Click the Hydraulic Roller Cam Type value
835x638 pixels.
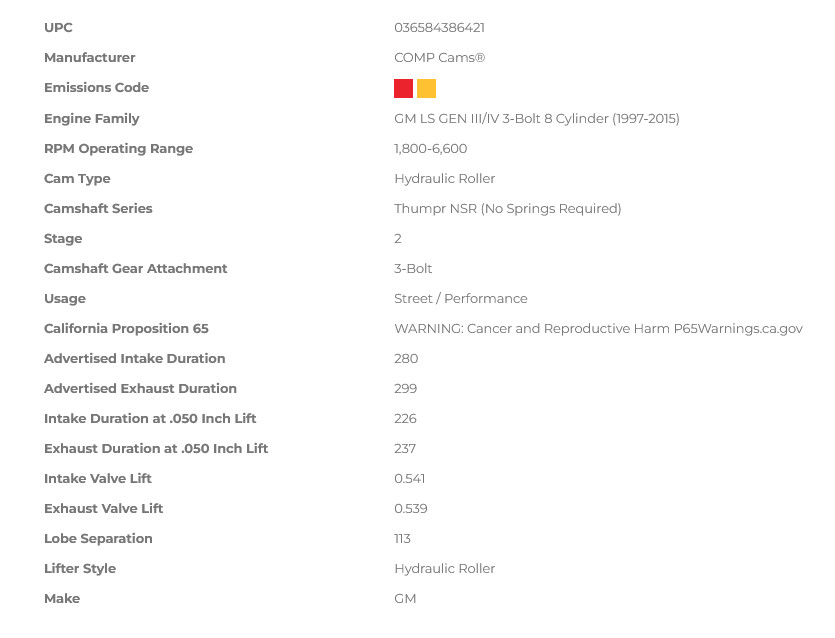(x=445, y=178)
